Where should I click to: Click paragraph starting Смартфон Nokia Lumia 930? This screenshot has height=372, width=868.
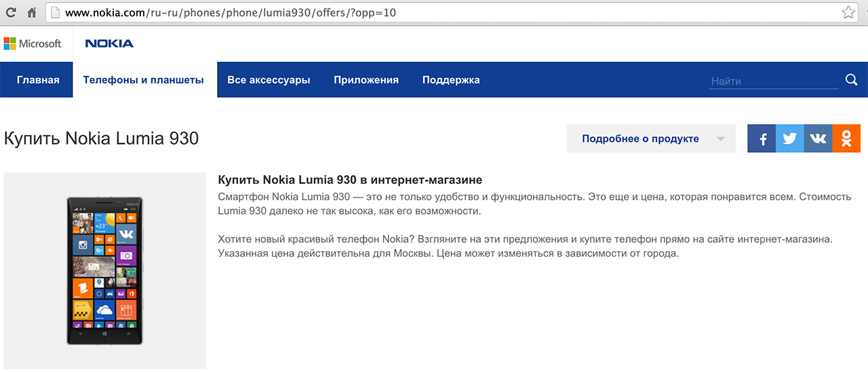pyautogui.click(x=534, y=204)
